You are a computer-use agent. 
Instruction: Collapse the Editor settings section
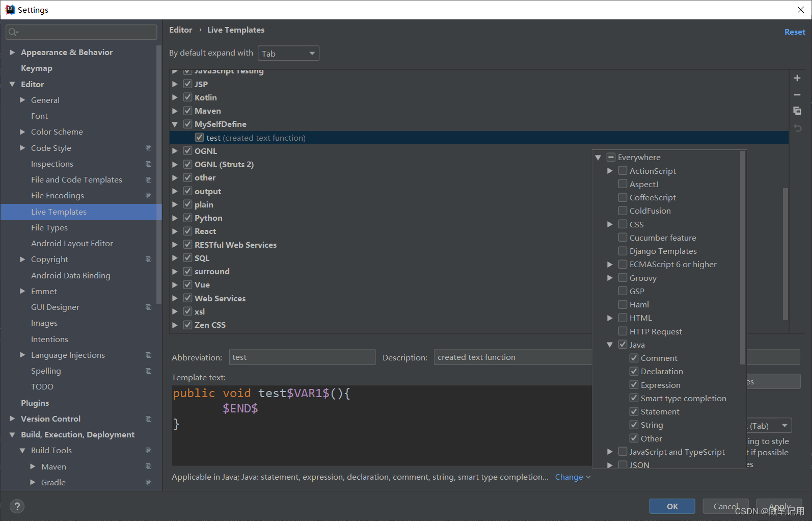coord(12,84)
